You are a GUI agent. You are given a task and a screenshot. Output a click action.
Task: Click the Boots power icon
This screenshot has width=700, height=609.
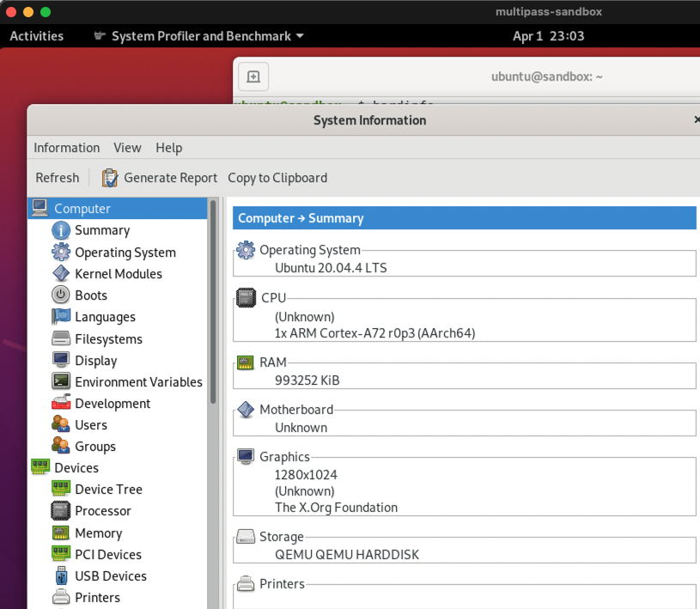[x=61, y=295]
